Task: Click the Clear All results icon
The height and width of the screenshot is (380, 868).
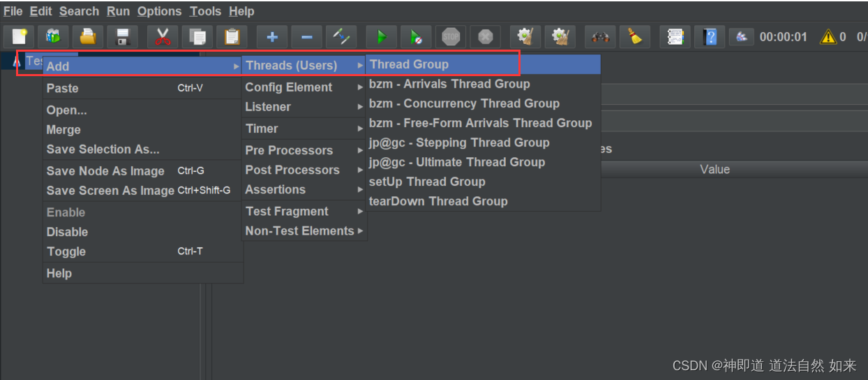Action: click(560, 37)
